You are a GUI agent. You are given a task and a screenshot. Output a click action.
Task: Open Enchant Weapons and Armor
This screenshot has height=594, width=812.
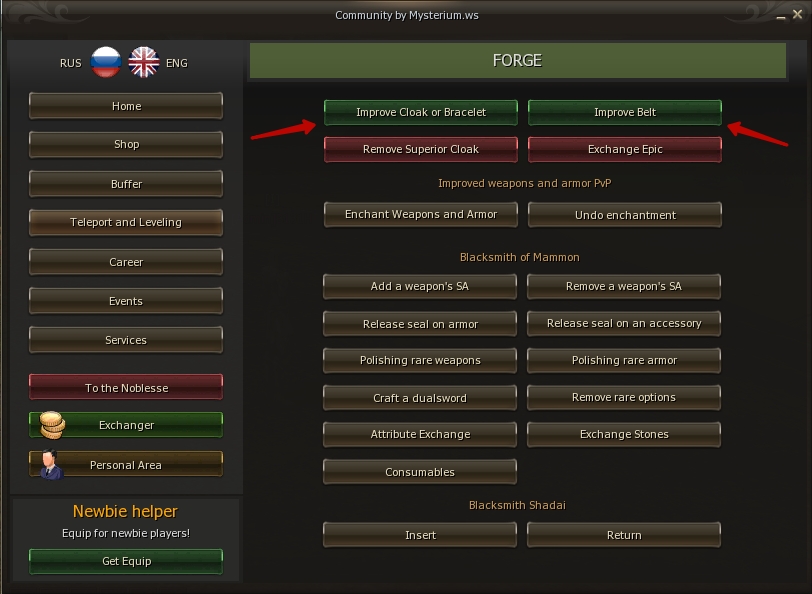(420, 215)
